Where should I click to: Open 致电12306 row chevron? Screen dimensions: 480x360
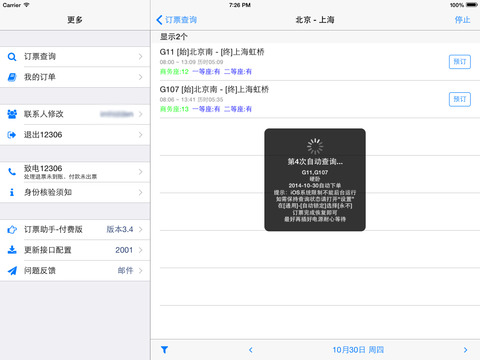[x=140, y=172]
